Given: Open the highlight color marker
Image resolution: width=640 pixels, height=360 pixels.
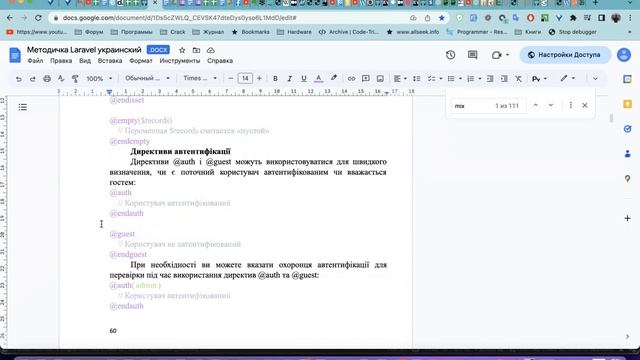Looking at the screenshot, I should point(334,78).
